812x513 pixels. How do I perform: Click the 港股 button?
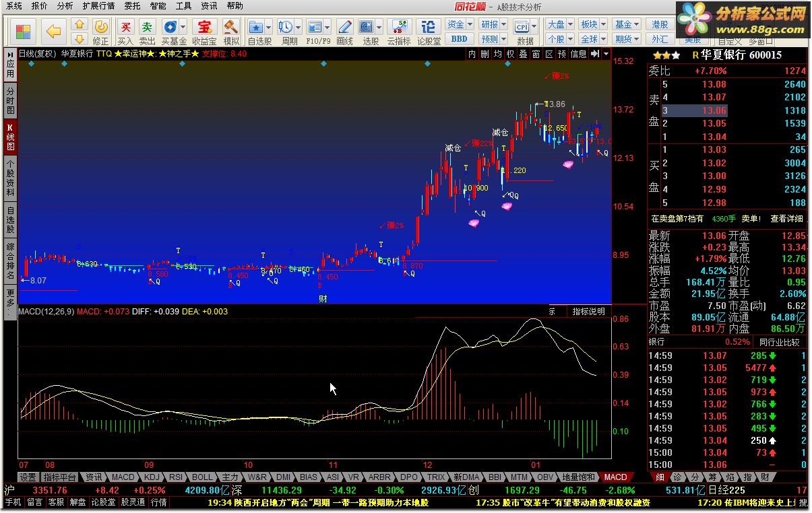pos(660,24)
